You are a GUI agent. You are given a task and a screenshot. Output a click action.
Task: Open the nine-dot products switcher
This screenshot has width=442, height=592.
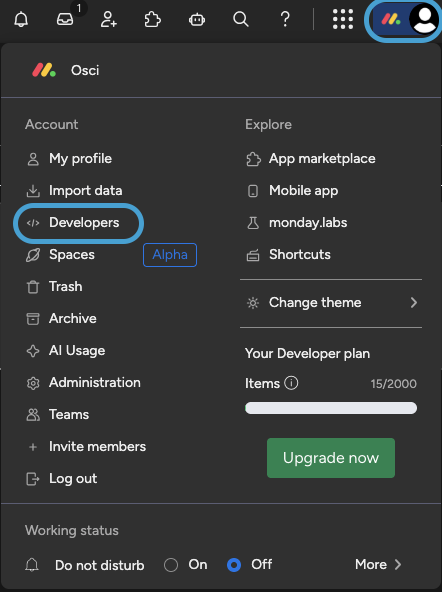pyautogui.click(x=343, y=18)
